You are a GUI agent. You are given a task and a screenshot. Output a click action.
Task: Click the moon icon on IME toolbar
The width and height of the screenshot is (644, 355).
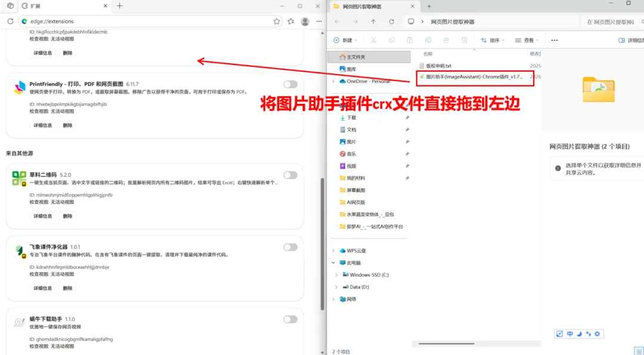click(x=579, y=334)
